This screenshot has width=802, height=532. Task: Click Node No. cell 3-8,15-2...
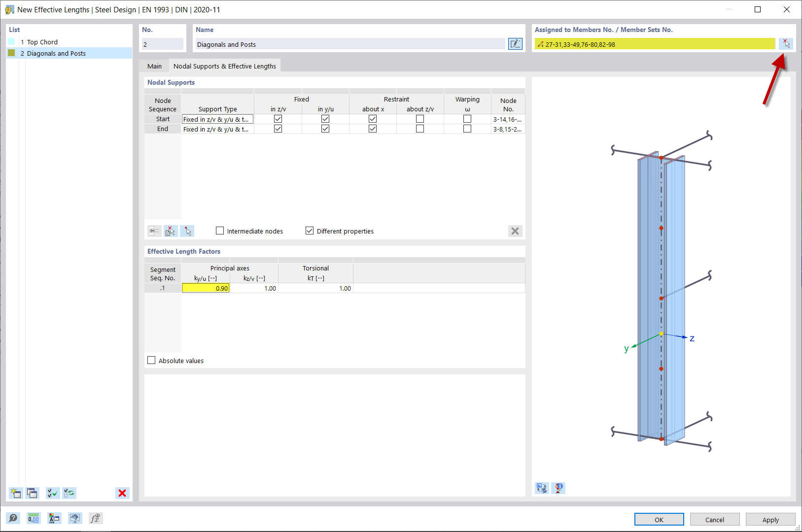coord(508,129)
